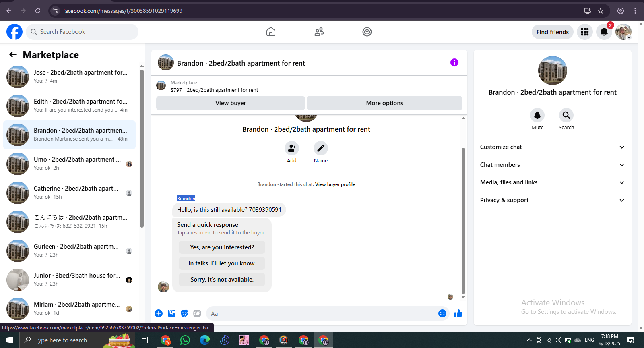Image resolution: width=644 pixels, height=348 pixels.
Task: Open the Miriam apartment conversation
Action: coord(69,309)
